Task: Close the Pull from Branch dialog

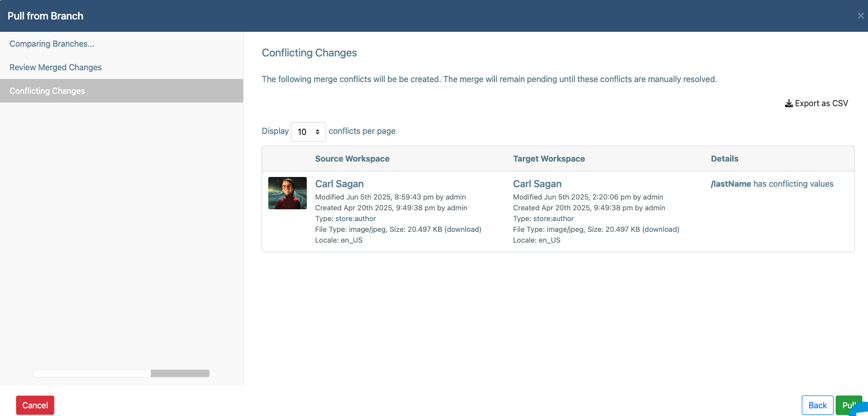Action: point(860,16)
